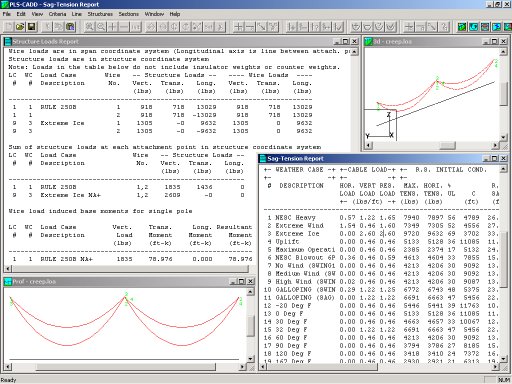This screenshot has height=384, width=512.
Task: Open Structure Loads Report window system icon
Action: point(8,42)
